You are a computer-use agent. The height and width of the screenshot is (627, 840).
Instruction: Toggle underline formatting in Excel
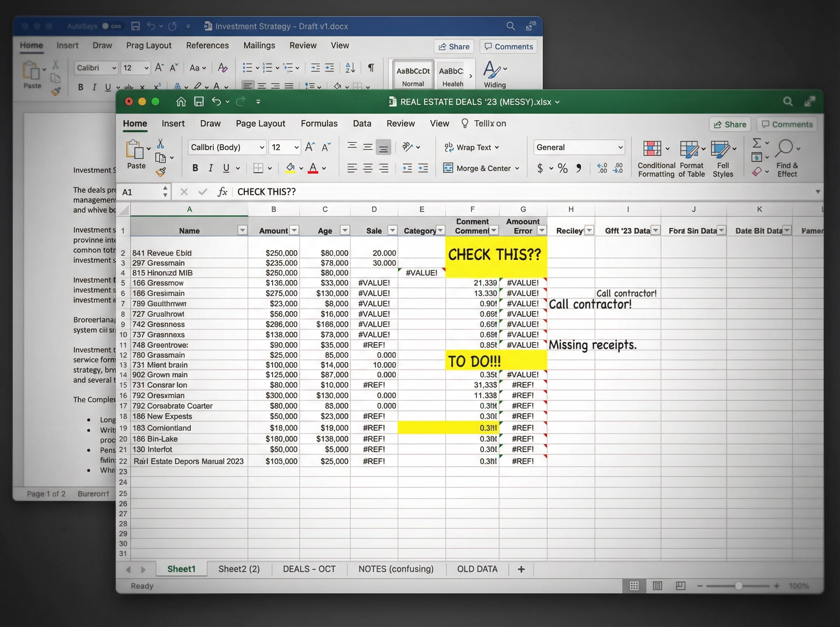(x=226, y=167)
